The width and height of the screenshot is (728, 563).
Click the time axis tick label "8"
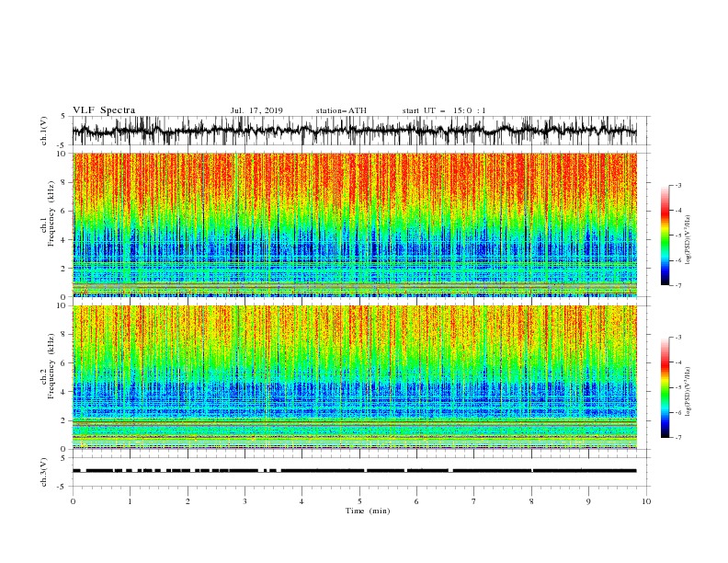pyautogui.click(x=531, y=501)
